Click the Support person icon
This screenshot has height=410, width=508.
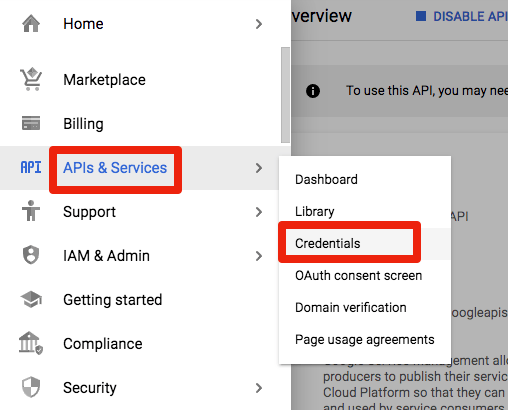[31, 211]
